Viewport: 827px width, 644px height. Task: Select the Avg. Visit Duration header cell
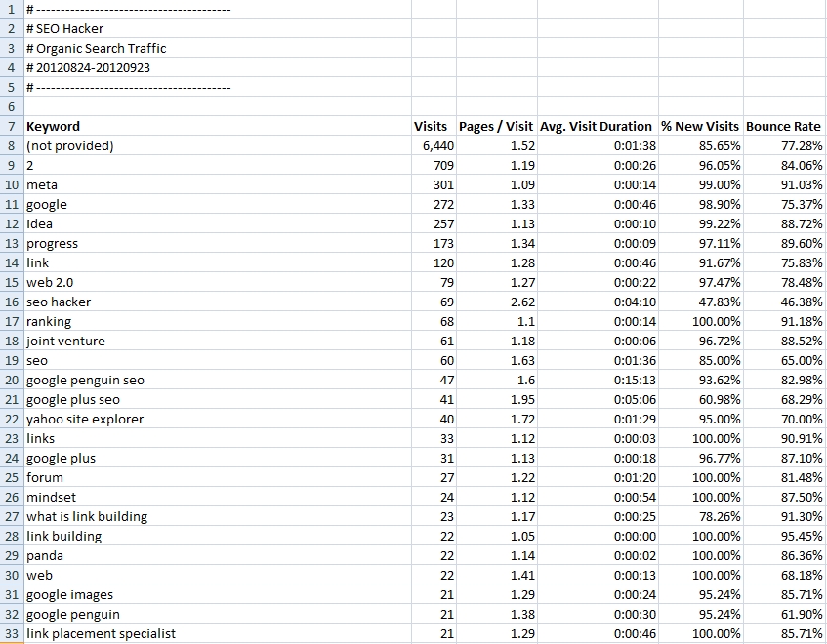596,127
